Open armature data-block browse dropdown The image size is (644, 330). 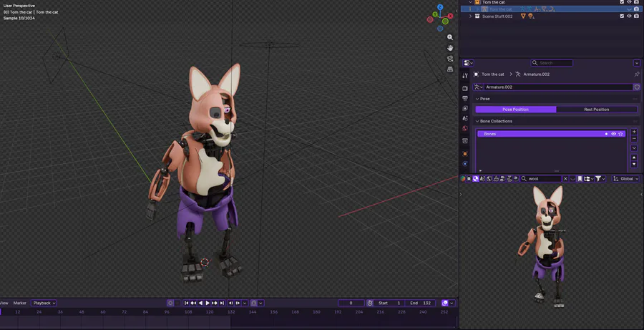click(478, 87)
